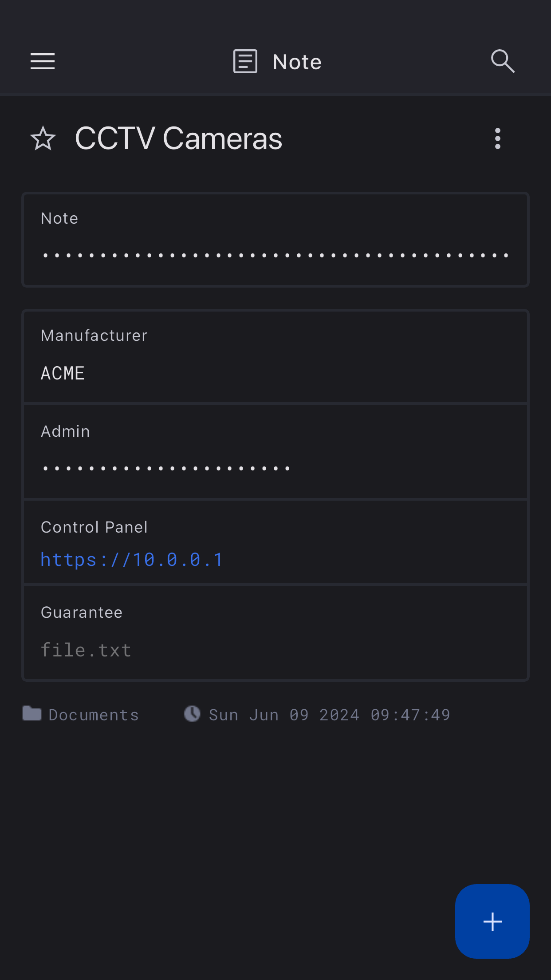Click the Guarantee field label

point(82,612)
